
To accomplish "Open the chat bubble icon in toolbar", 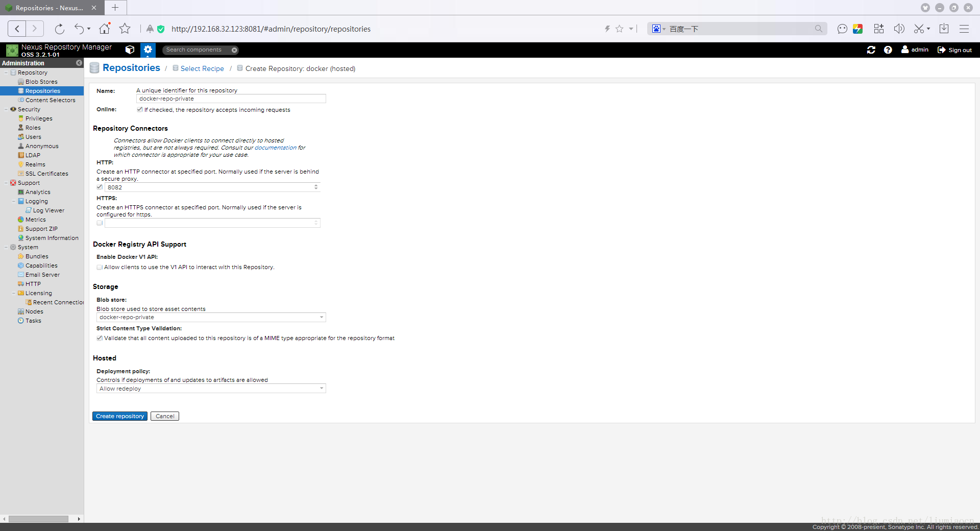I will pyautogui.click(x=842, y=29).
